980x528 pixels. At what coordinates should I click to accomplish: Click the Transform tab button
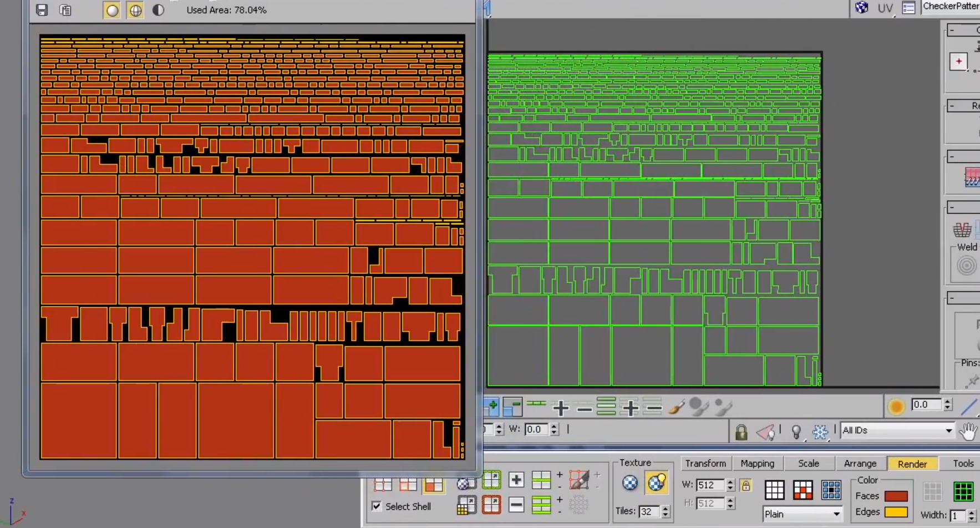click(705, 464)
